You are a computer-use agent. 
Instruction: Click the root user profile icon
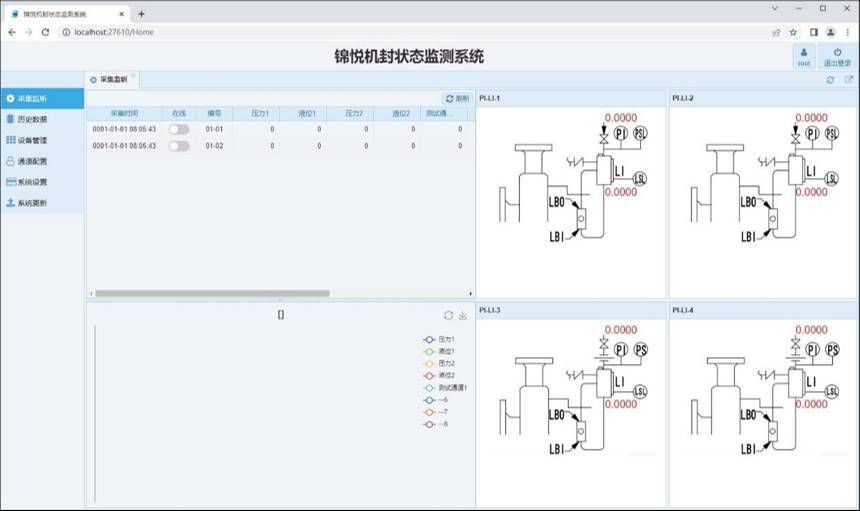[x=803, y=56]
